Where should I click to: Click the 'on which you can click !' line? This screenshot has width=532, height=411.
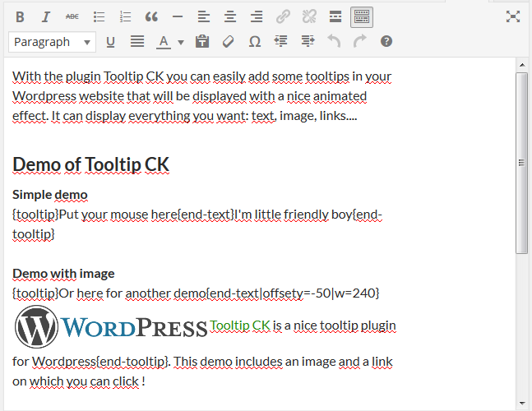[x=79, y=381]
